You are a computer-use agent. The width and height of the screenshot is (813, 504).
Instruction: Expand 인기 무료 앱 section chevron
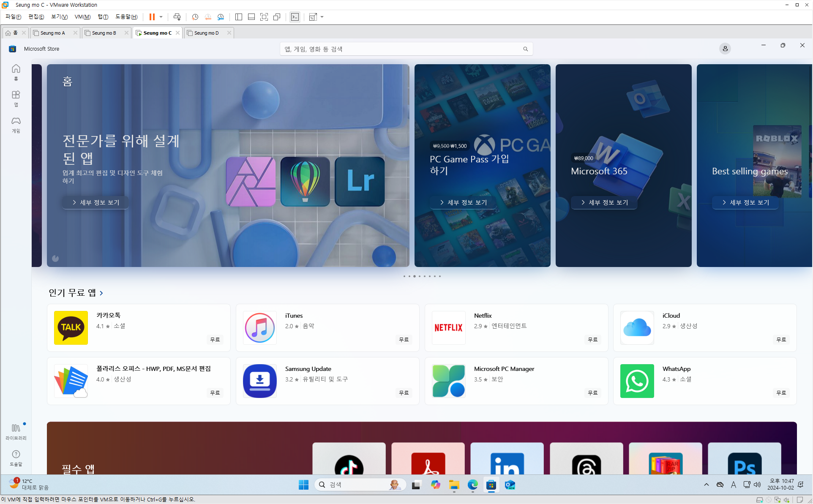[x=101, y=293]
